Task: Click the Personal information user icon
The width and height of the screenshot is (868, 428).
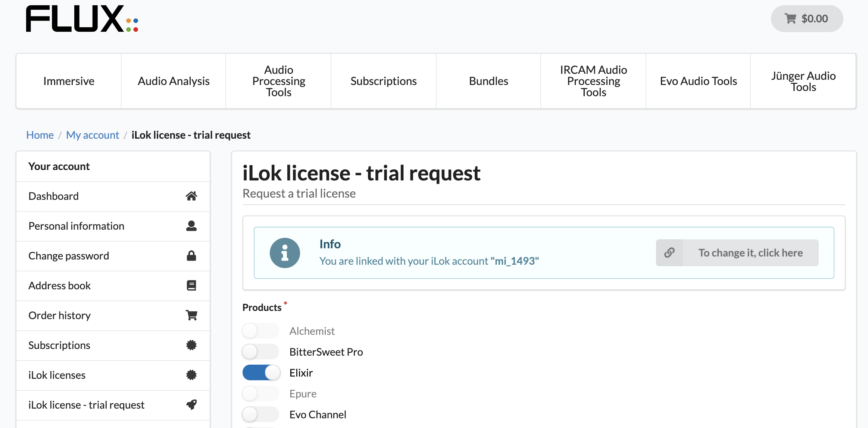Action: pyautogui.click(x=191, y=226)
